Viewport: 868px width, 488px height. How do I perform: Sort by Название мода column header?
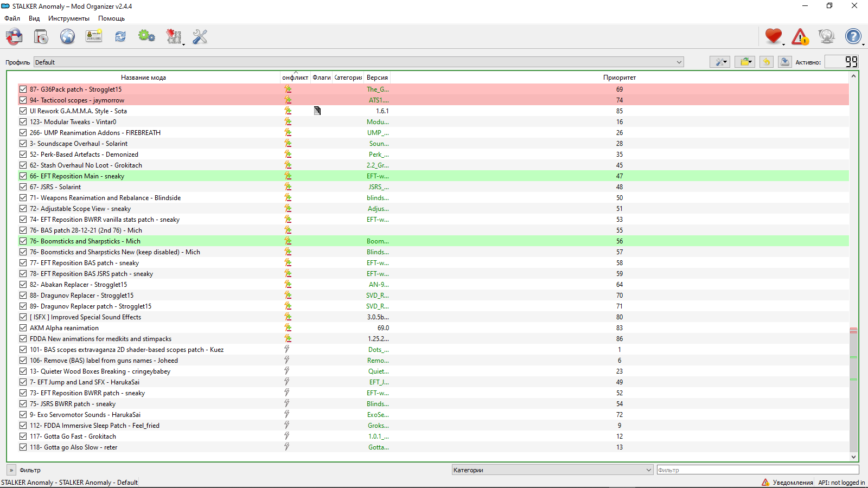(144, 78)
